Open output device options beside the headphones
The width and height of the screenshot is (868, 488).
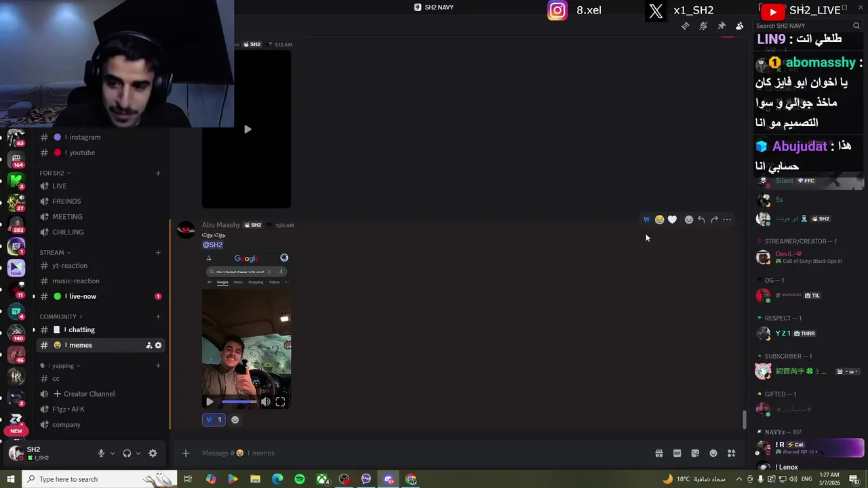tap(138, 453)
